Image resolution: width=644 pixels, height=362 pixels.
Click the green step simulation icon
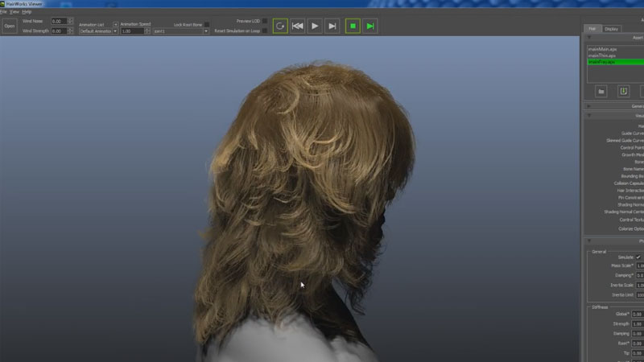tap(370, 26)
